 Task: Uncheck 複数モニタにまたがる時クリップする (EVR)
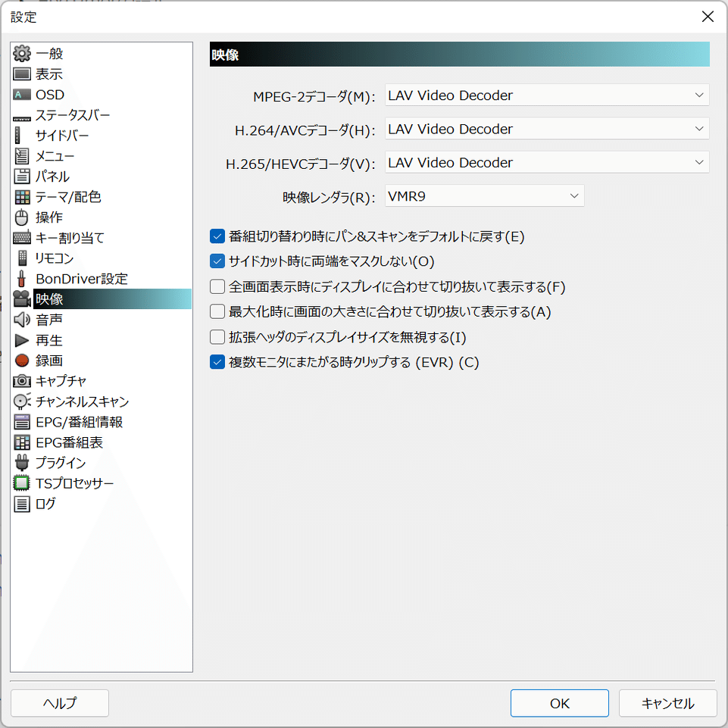coord(217,361)
